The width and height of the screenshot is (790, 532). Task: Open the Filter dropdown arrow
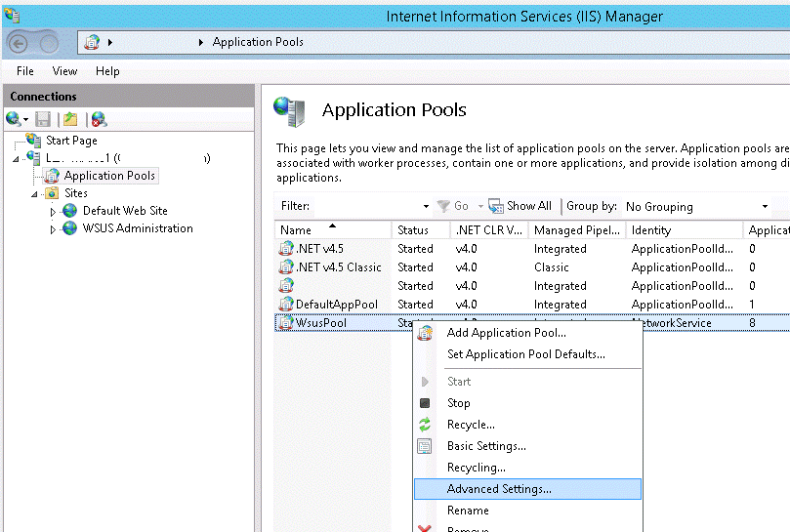(x=426, y=206)
